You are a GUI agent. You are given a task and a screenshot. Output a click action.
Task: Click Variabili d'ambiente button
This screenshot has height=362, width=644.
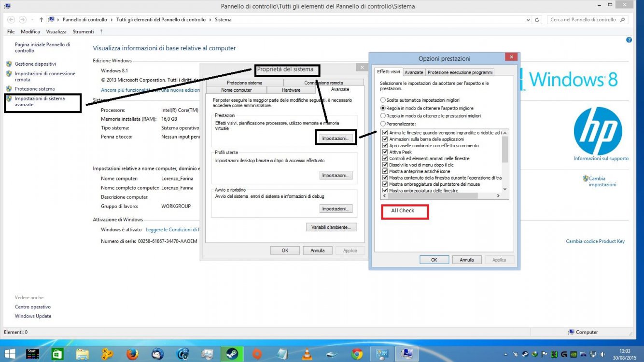(332, 227)
